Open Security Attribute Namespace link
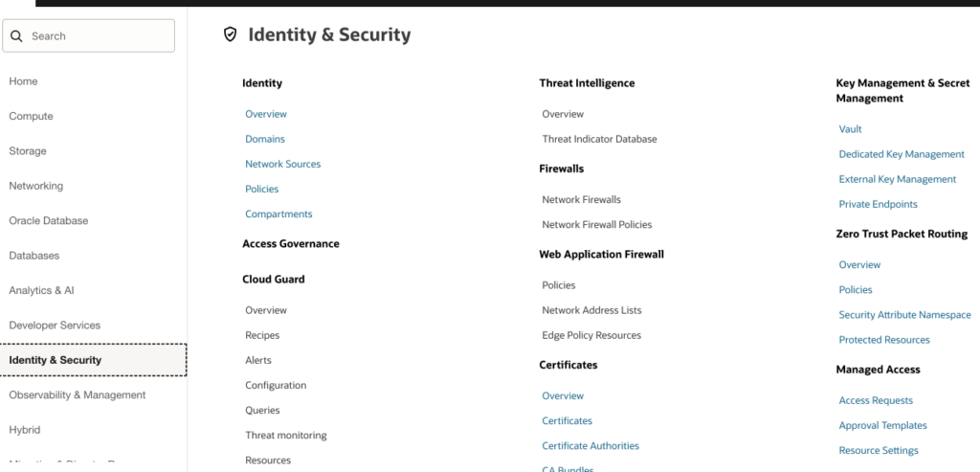This screenshot has width=980, height=472. coord(904,314)
